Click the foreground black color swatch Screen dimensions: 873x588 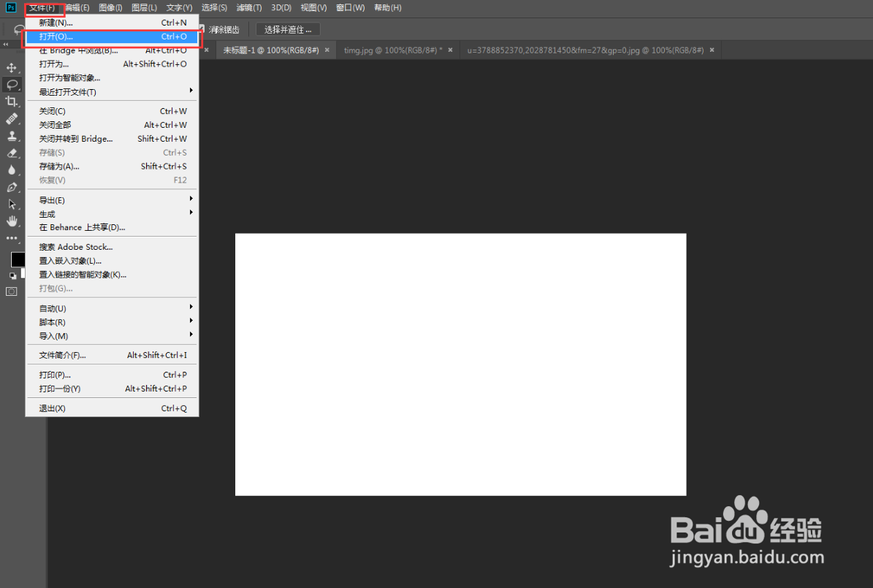(18, 259)
